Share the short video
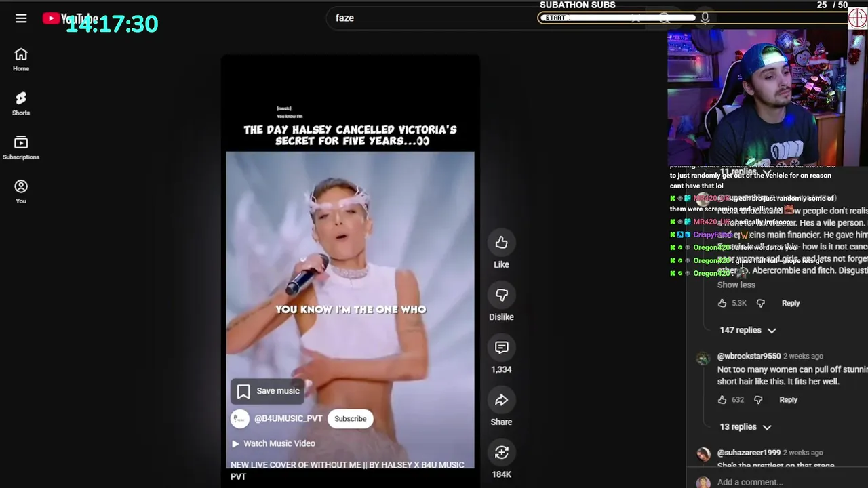 [x=501, y=400]
